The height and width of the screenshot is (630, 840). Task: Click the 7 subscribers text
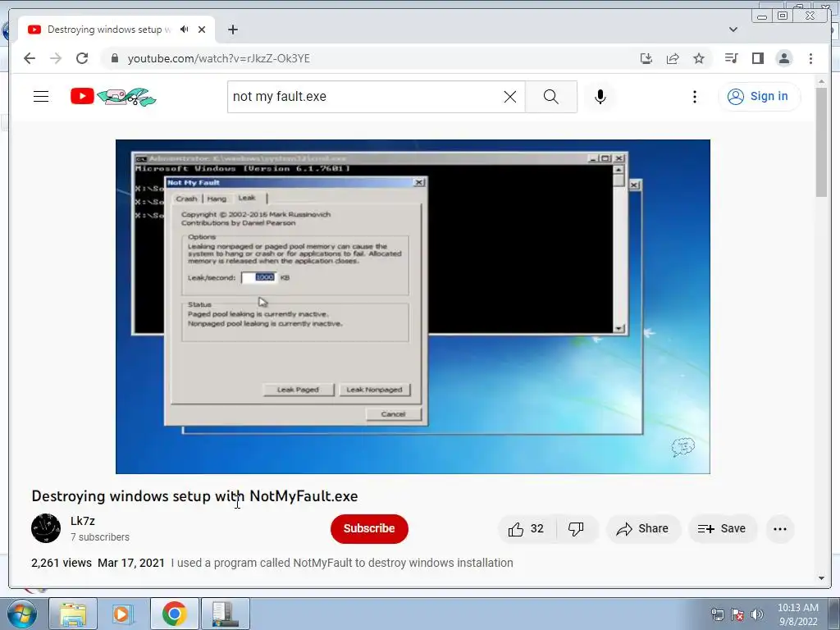tap(100, 537)
